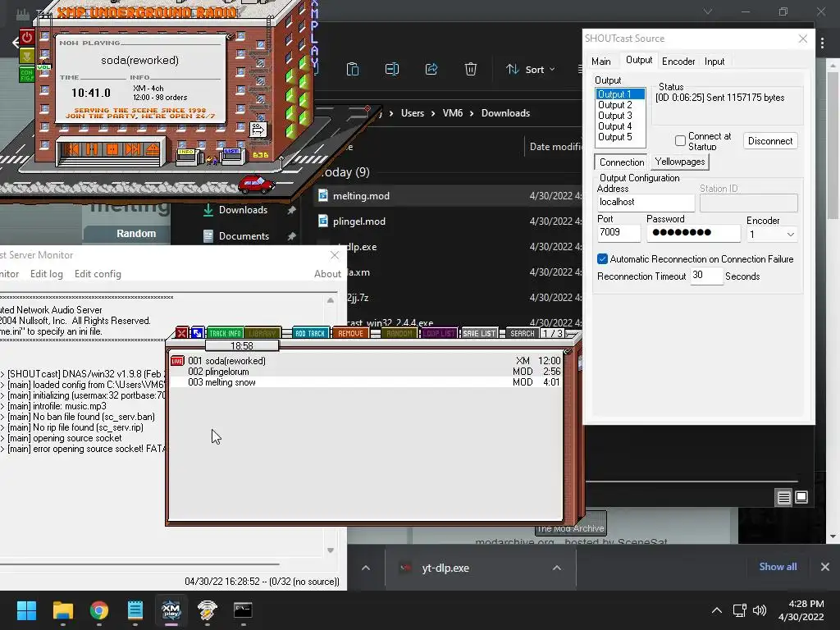The image size is (840, 630).
Task: Click the yellow minimize arrow button on XMPlay
Action: (x=27, y=56)
